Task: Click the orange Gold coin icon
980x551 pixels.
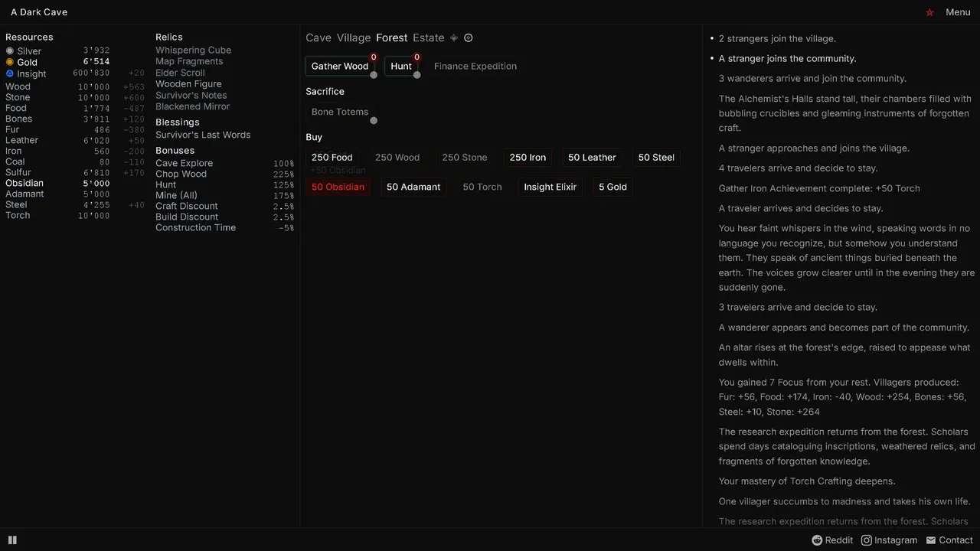Action: tap(10, 62)
